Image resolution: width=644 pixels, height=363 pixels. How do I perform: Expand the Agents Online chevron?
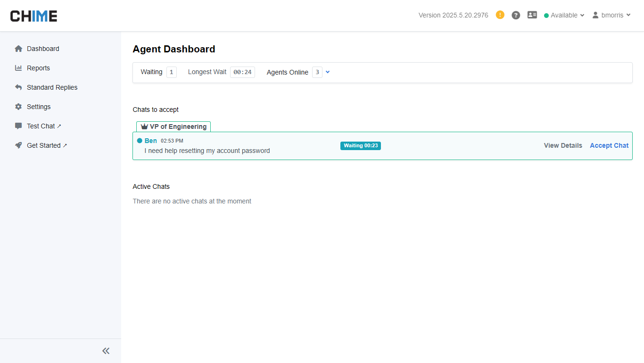tap(328, 72)
